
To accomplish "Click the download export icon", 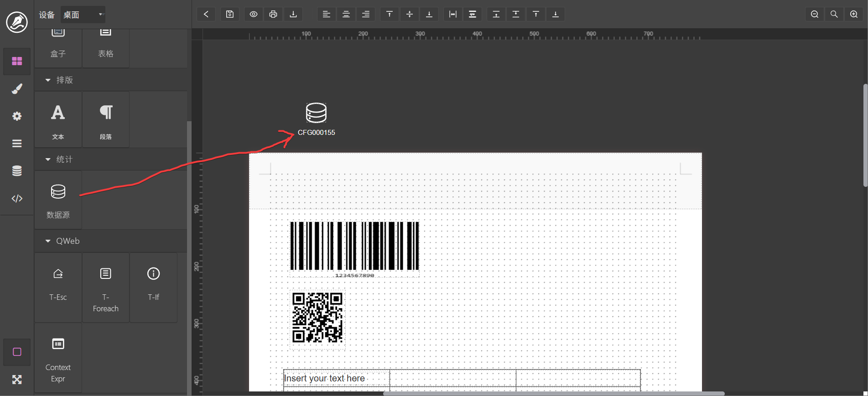I will 293,14.
